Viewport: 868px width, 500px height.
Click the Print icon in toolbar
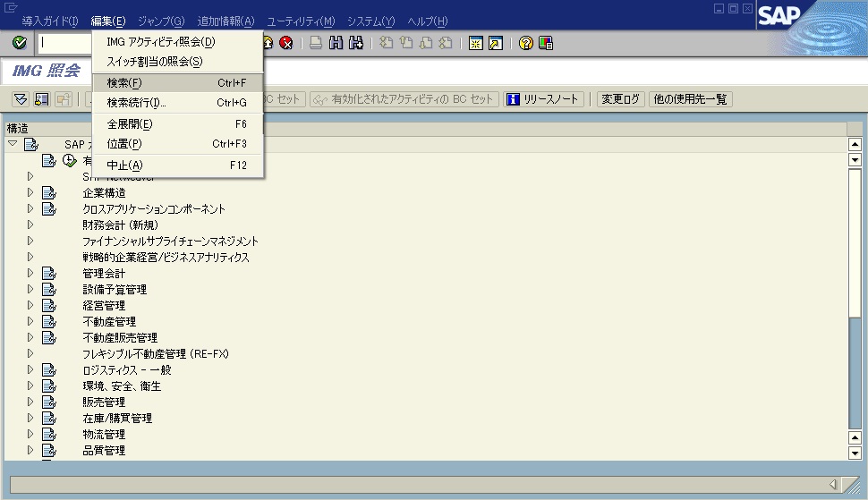point(317,43)
